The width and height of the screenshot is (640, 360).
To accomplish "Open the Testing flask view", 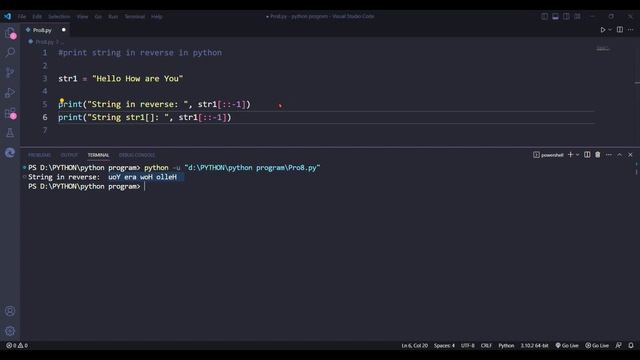I will [10, 133].
